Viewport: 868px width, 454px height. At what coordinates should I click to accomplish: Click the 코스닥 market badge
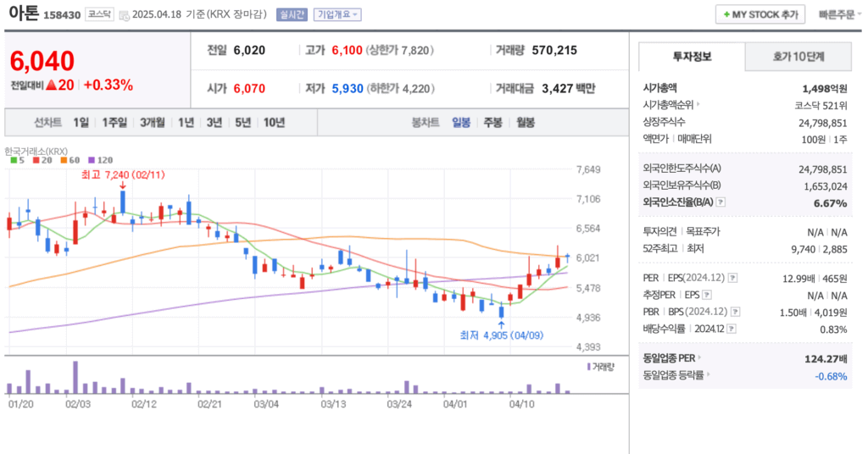[x=99, y=14]
